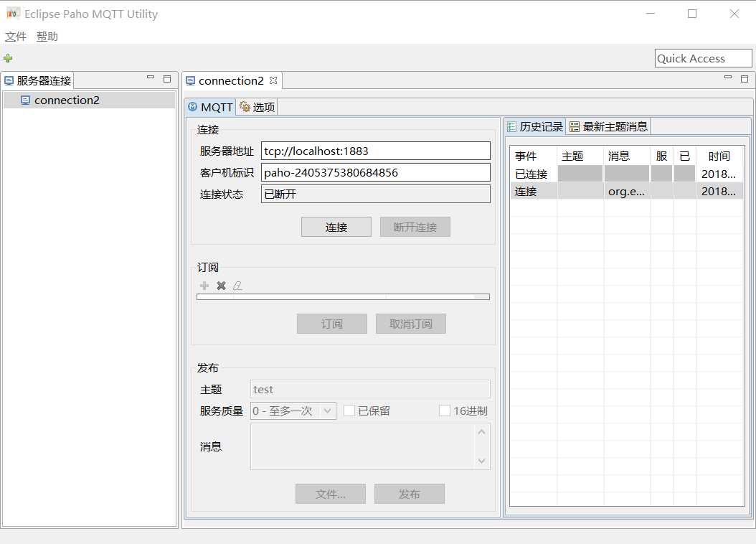Click the clear subscriptions eraser icon
This screenshot has height=544, width=756.
[x=237, y=286]
